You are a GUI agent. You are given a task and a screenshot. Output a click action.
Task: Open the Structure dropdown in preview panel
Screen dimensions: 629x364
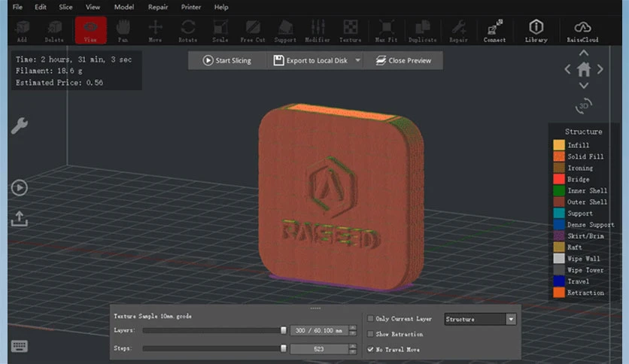(x=480, y=319)
